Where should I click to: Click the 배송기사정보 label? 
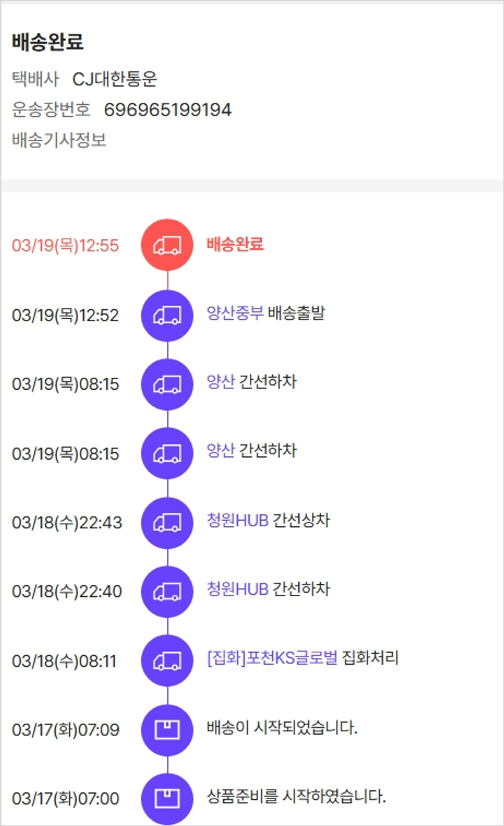[x=59, y=140]
